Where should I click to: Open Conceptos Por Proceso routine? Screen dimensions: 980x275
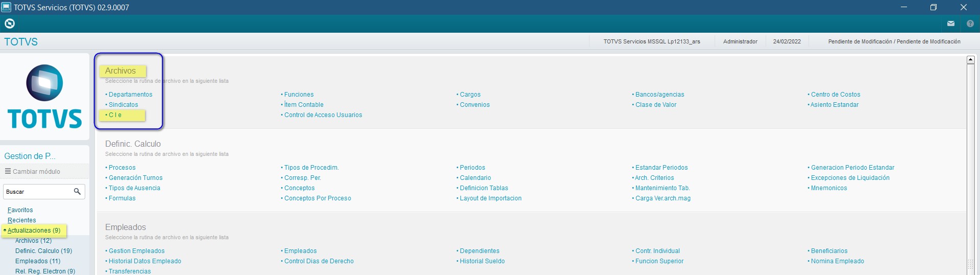(x=317, y=198)
